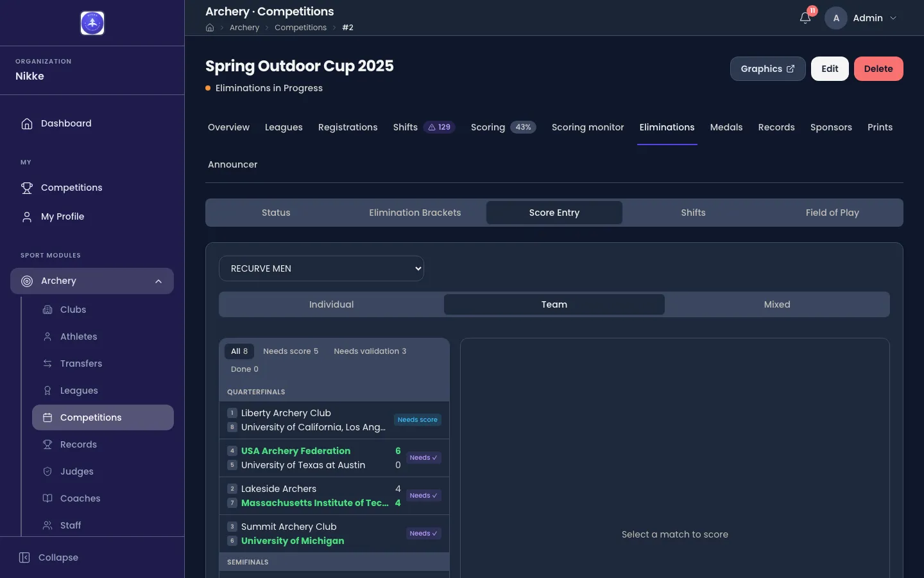Click the Clubs sidebar icon

coord(47,310)
